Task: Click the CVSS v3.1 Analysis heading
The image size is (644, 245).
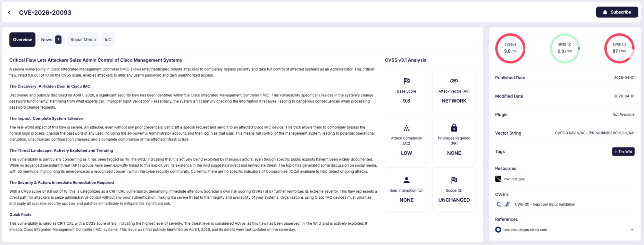Action: click(x=405, y=60)
